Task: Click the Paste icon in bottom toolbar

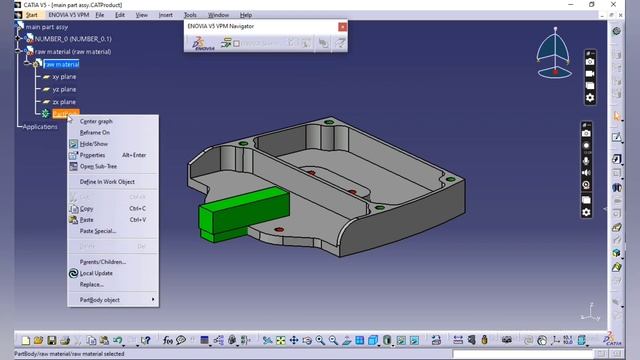Action: [x=104, y=340]
